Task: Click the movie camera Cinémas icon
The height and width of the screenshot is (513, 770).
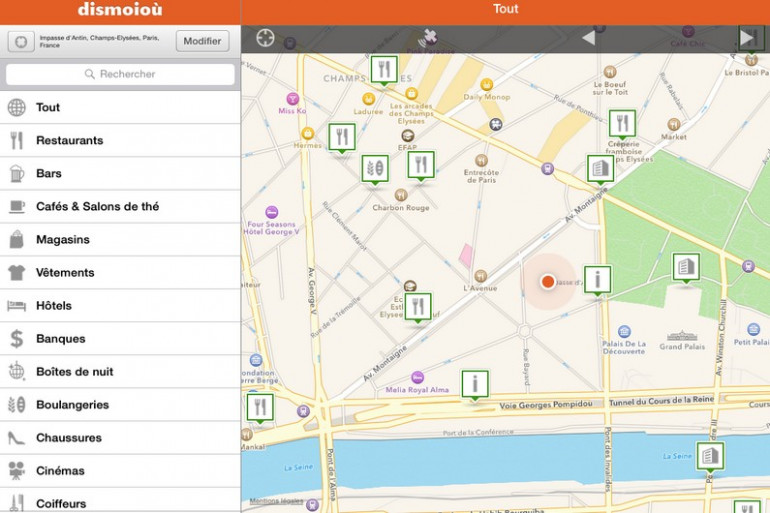Action: coord(17,470)
